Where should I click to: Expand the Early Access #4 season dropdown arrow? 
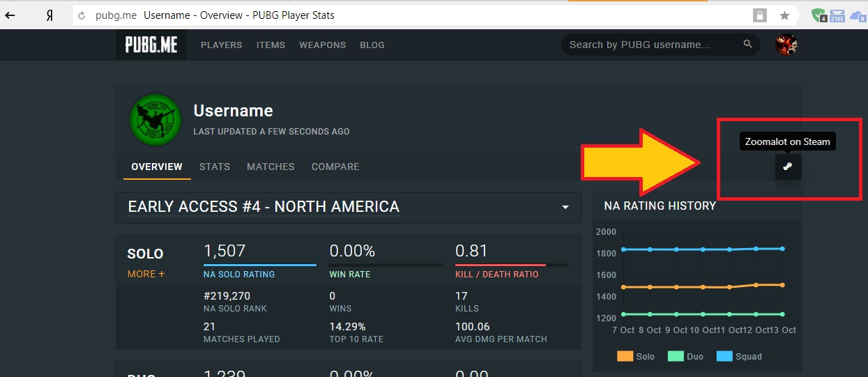tap(565, 208)
